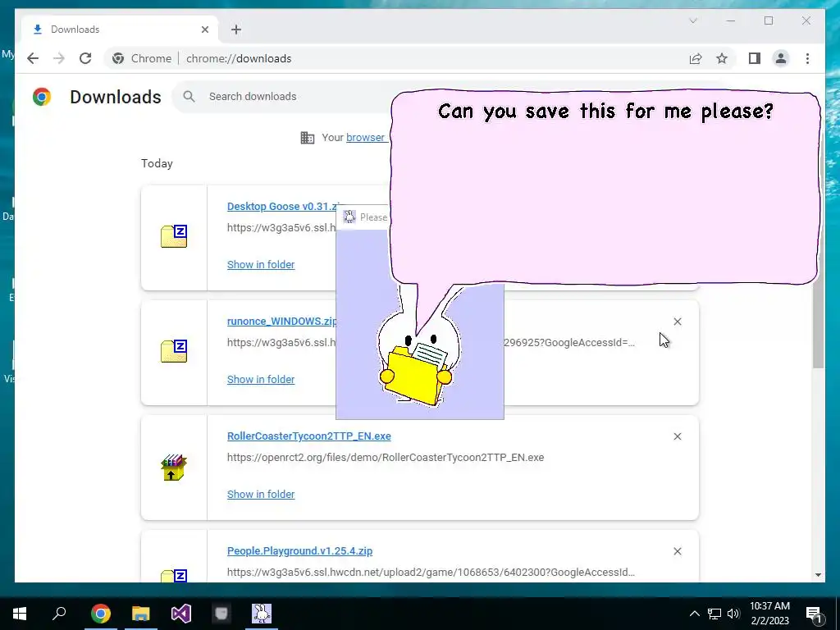This screenshot has height=630, width=840.
Task: Open the volume tray icon
Action: (733, 614)
